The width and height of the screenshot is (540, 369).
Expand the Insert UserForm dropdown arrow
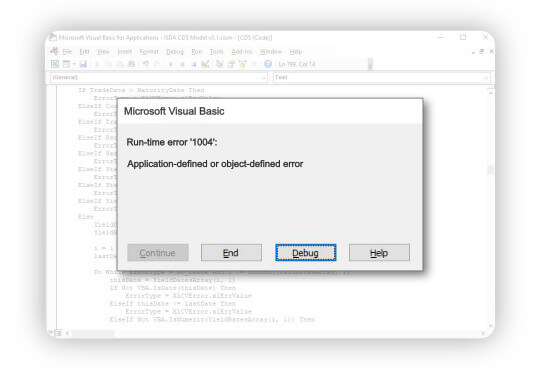[74, 64]
